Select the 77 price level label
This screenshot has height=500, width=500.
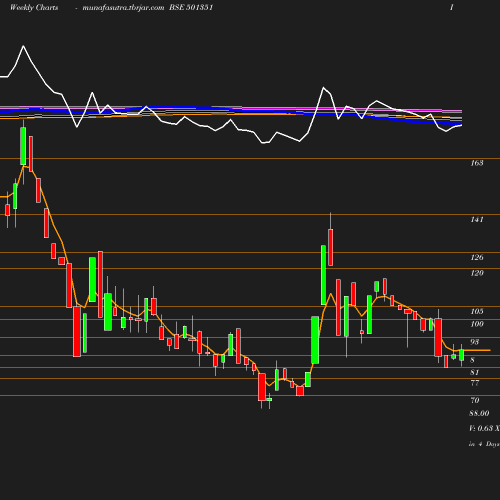(475, 383)
